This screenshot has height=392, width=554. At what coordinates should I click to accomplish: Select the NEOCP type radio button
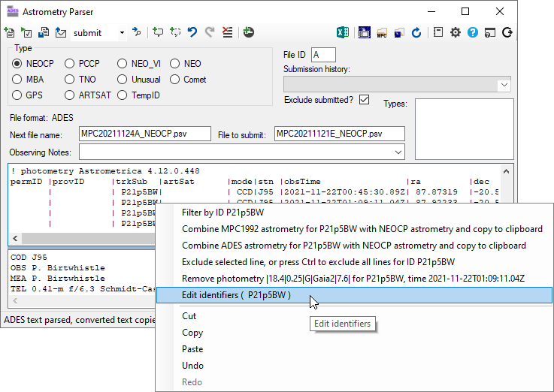(17, 64)
